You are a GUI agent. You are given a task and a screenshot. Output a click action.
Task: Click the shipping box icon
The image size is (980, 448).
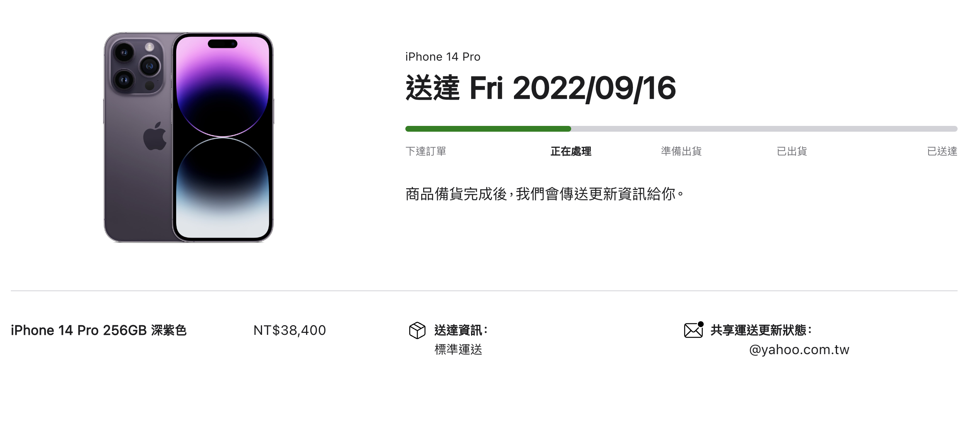pos(417,330)
